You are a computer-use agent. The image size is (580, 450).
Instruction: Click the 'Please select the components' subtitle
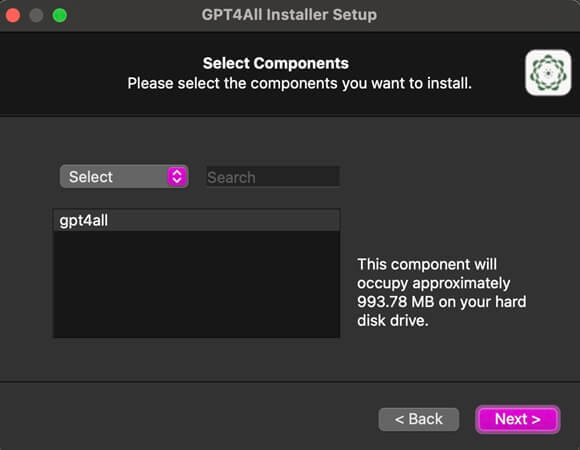(300, 83)
